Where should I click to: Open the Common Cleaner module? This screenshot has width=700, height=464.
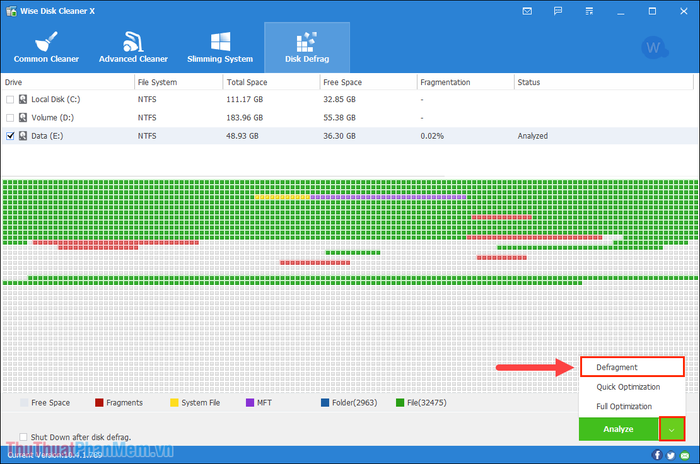pos(46,46)
